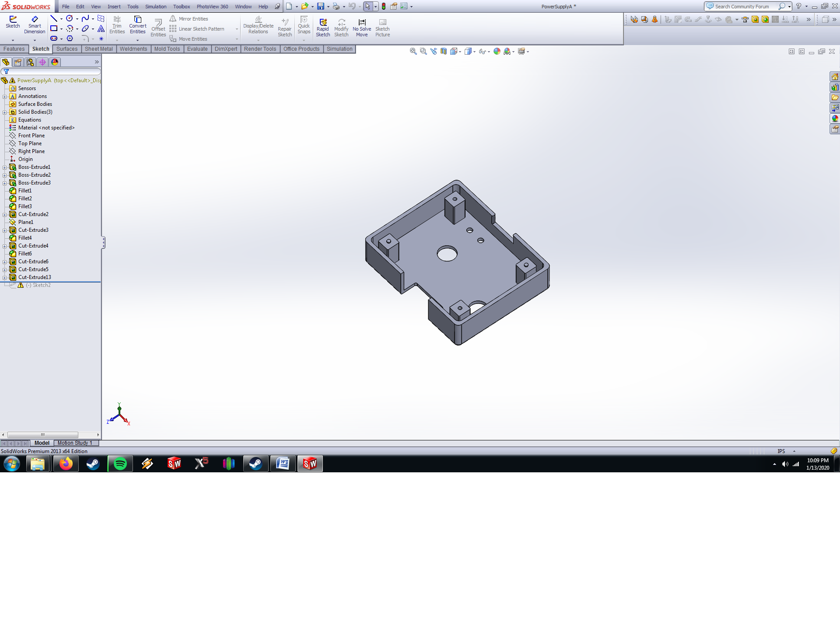The image size is (840, 642).
Task: Open the Insert menu
Action: [x=114, y=7]
